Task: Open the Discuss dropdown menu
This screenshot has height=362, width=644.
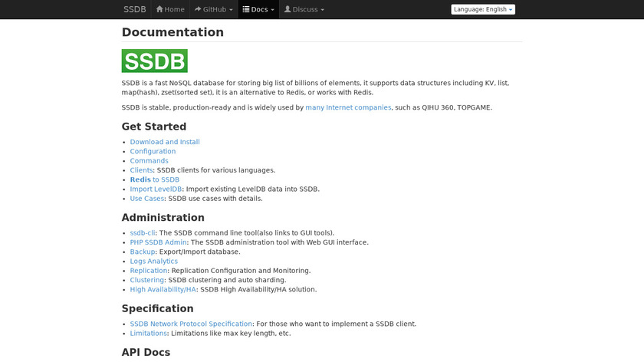Action: 304,9
